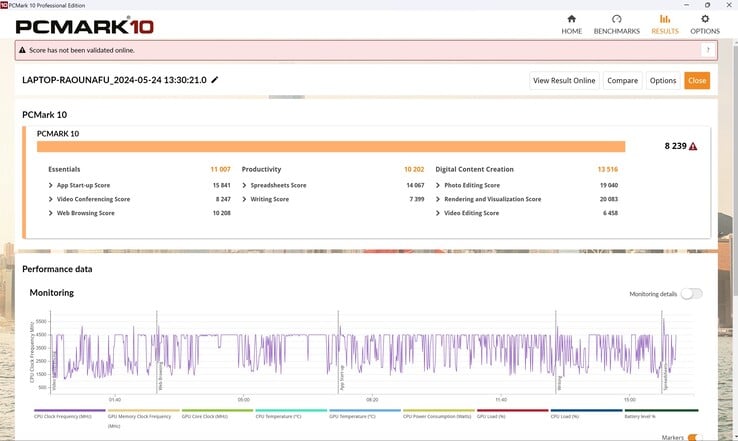Click the overall score value 8 239

click(675, 146)
